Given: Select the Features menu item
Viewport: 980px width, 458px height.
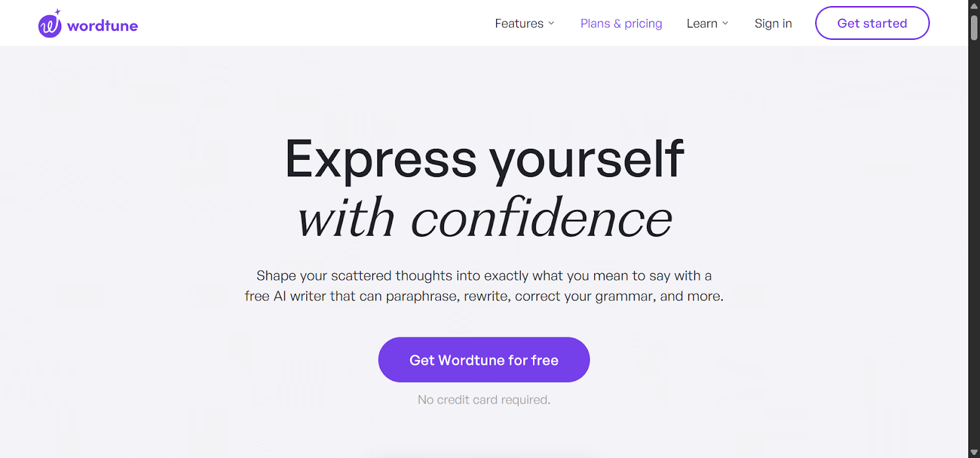Looking at the screenshot, I should tap(518, 23).
